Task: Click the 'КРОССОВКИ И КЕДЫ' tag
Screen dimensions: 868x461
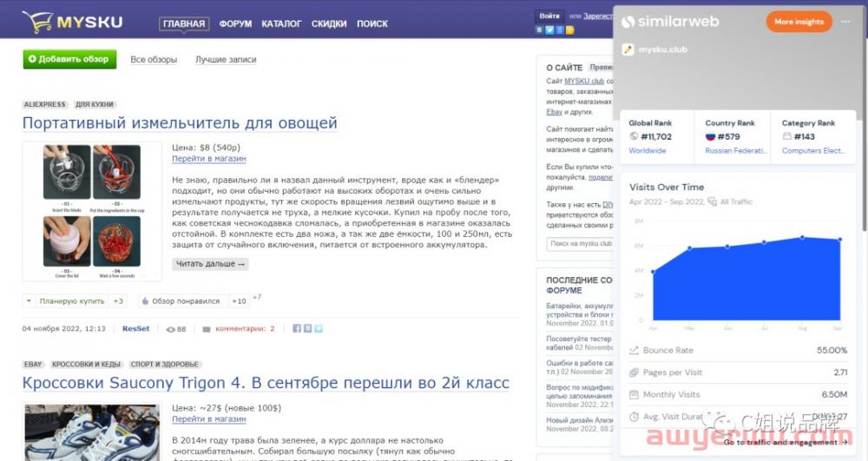Action: coord(86,364)
